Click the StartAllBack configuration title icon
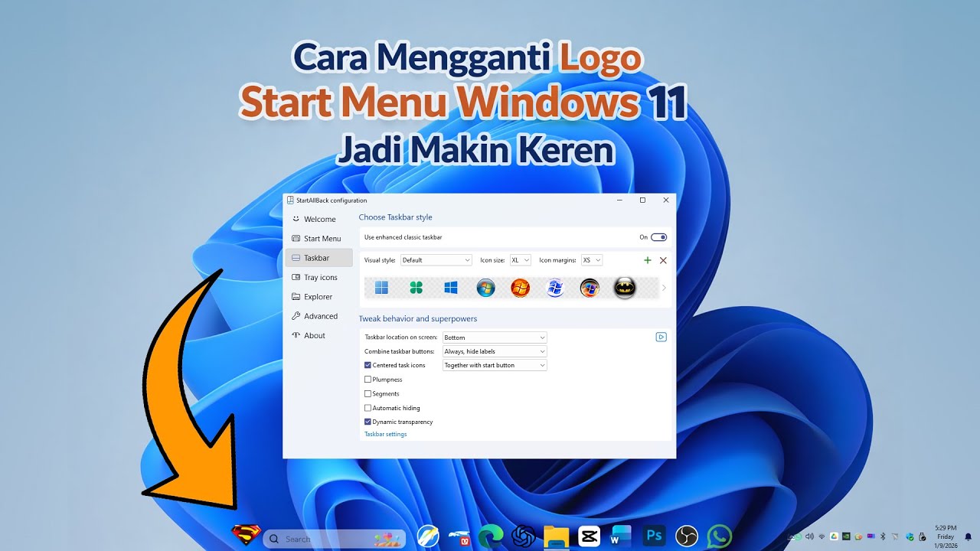The image size is (980, 551). [291, 201]
